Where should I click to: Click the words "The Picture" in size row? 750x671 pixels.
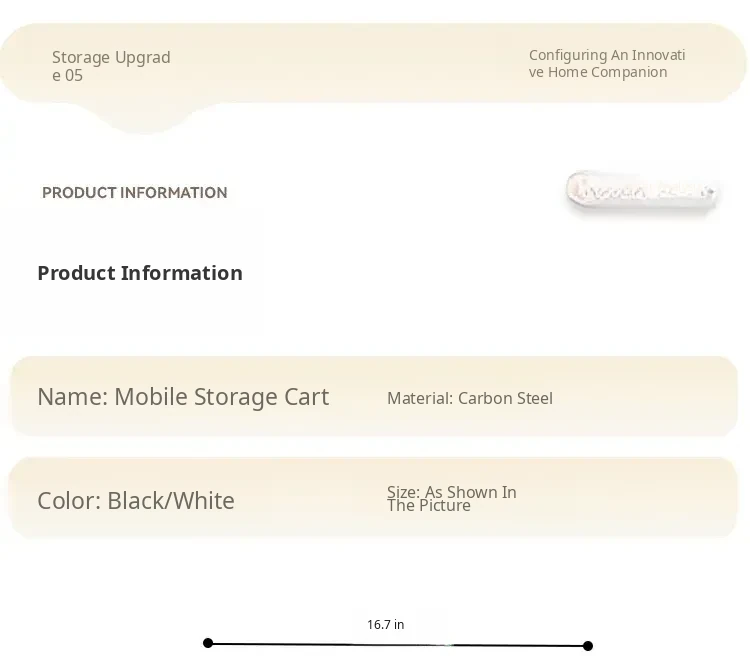pyautogui.click(x=429, y=506)
